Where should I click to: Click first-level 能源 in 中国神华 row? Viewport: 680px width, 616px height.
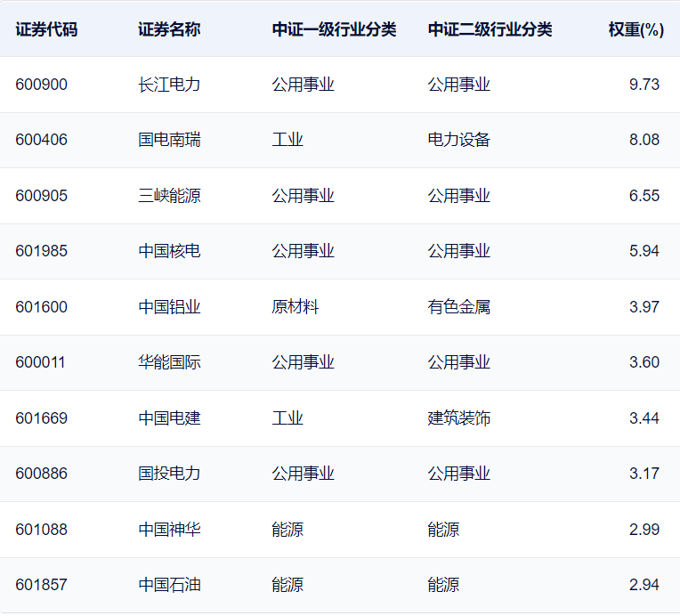pyautogui.click(x=287, y=530)
